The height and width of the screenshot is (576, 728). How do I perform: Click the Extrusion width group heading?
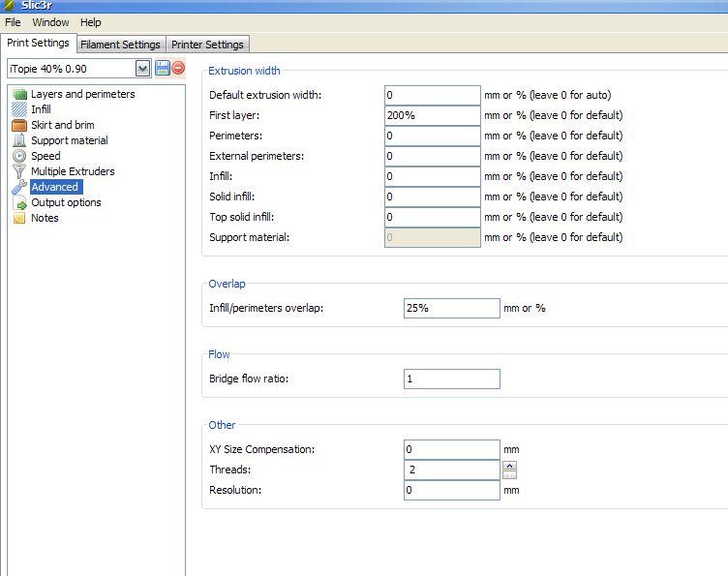(x=244, y=71)
